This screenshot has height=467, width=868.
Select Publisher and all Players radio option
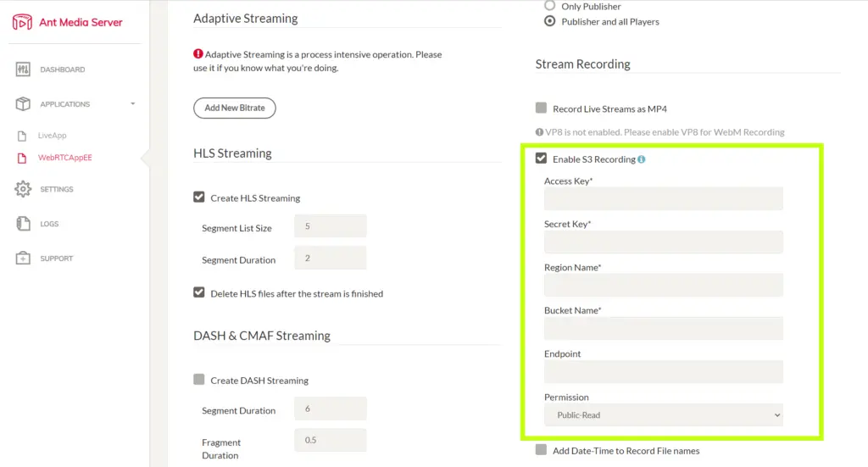(x=549, y=21)
